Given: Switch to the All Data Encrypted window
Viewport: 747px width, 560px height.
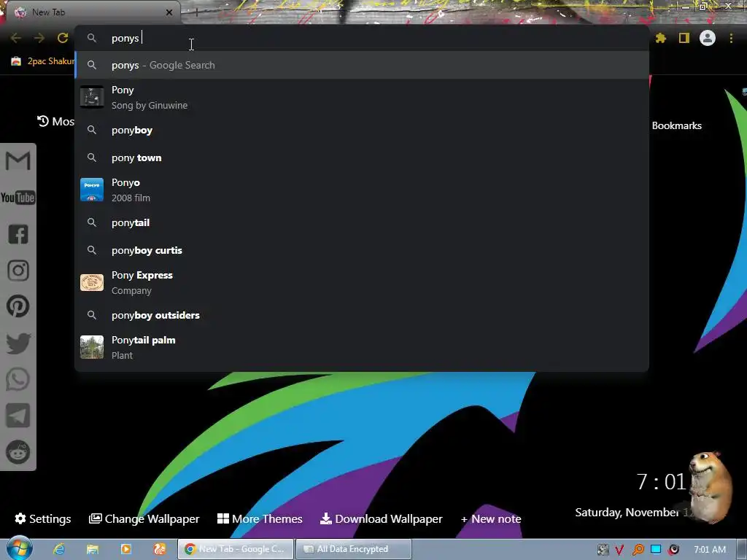Looking at the screenshot, I should [x=354, y=549].
